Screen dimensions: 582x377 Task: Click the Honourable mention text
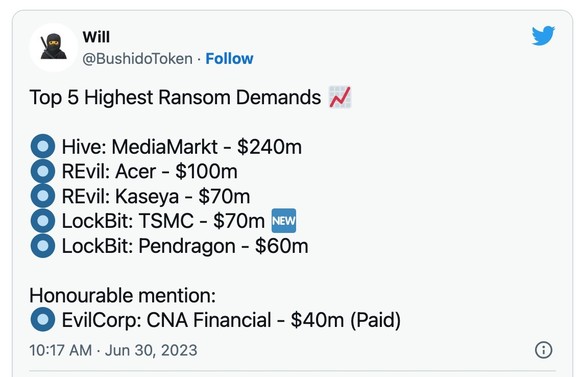(x=122, y=296)
